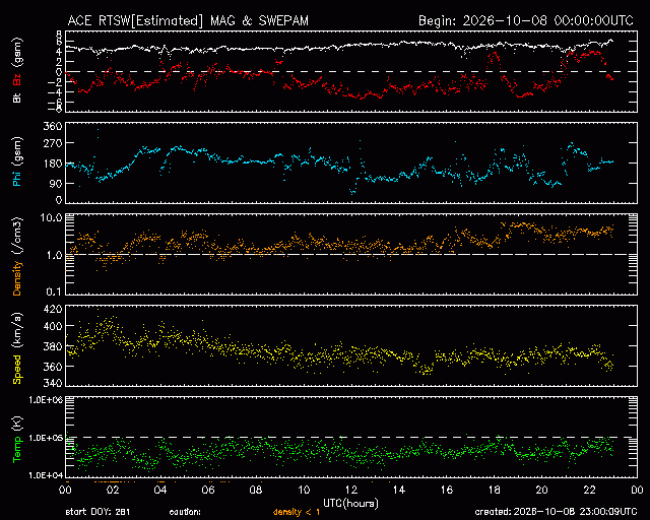Screen dimensions: 650x520
Task: Click the '08' hour tick label
Action: point(256,490)
